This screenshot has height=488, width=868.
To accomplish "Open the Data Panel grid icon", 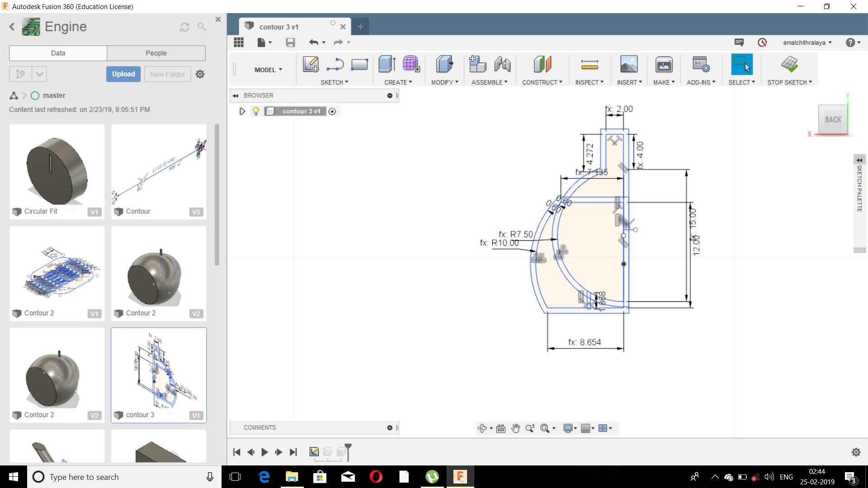I will (239, 42).
